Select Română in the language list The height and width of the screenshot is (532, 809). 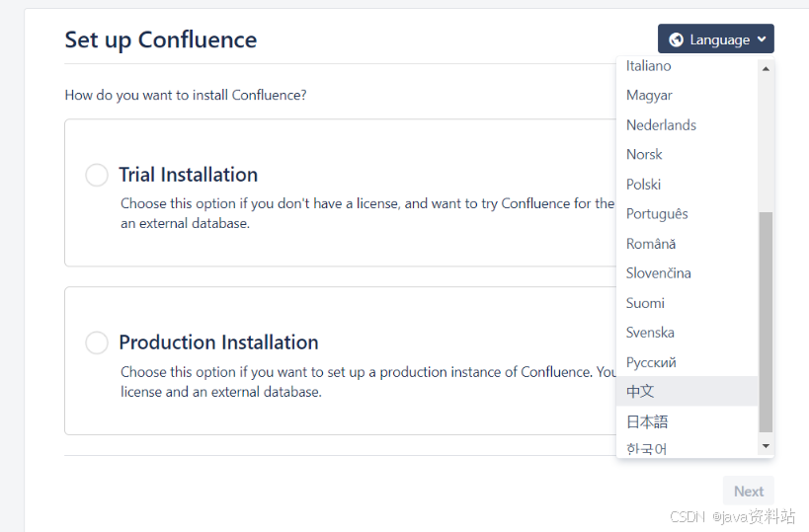pos(651,244)
